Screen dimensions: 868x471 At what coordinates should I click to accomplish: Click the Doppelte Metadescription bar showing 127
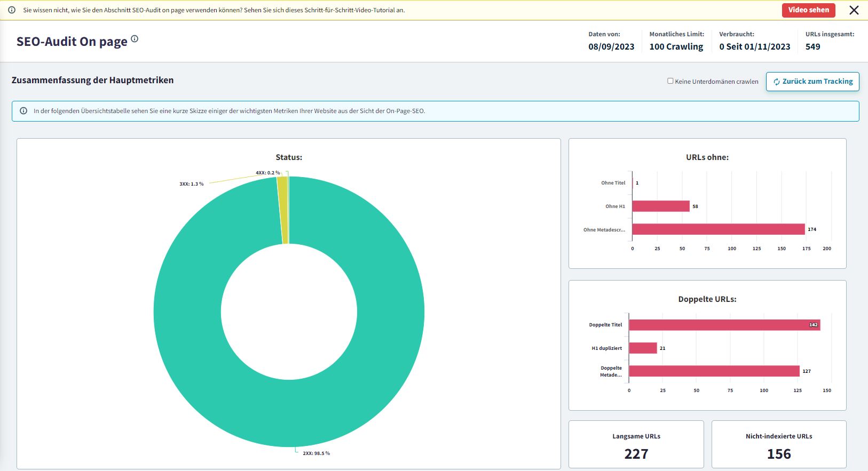(x=714, y=371)
